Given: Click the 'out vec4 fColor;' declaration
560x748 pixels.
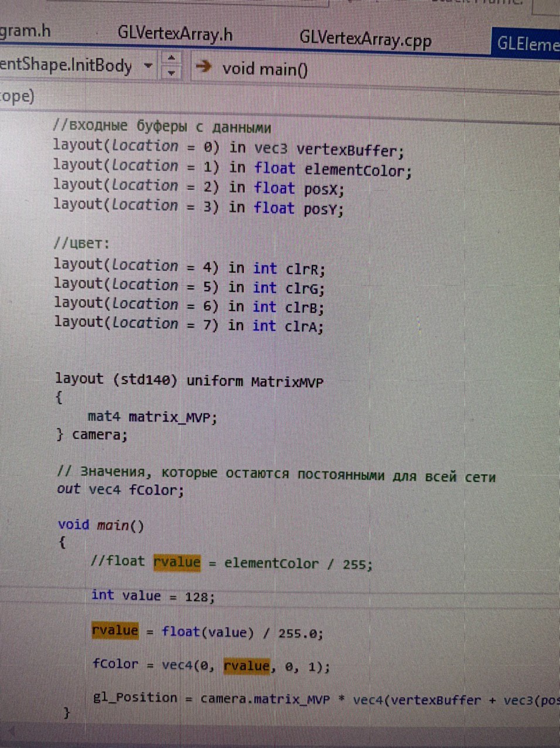Looking at the screenshot, I should pyautogui.click(x=121, y=489).
